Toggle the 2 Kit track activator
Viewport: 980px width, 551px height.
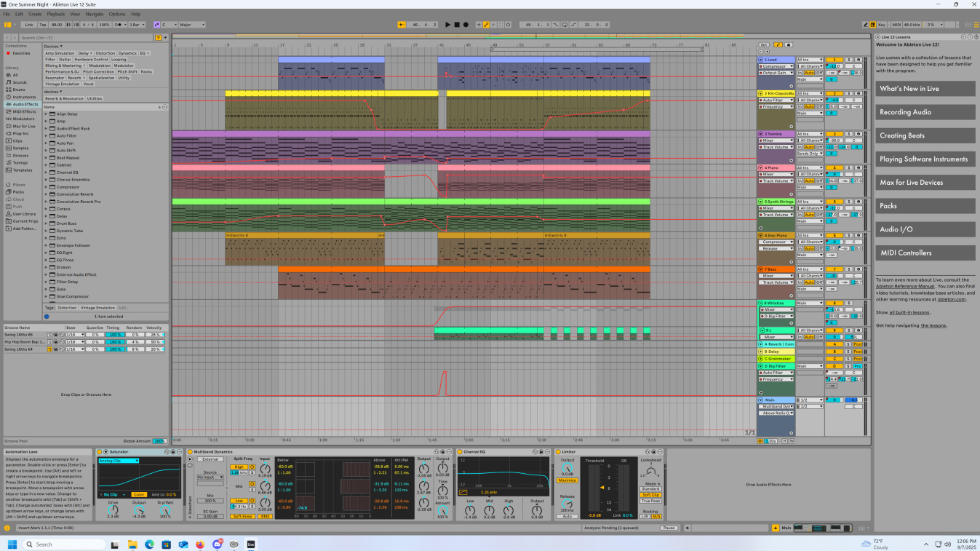click(834, 93)
